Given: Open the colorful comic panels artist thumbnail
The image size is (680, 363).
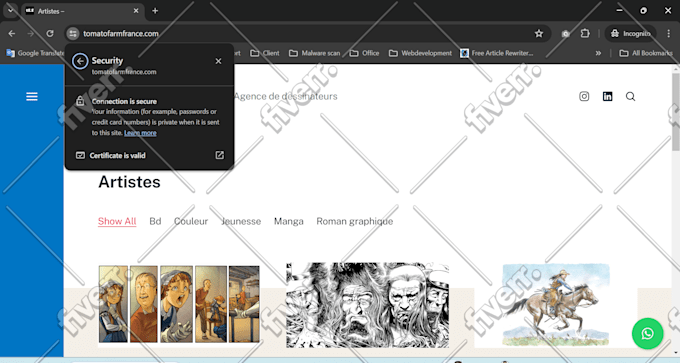Looking at the screenshot, I should (179, 304).
